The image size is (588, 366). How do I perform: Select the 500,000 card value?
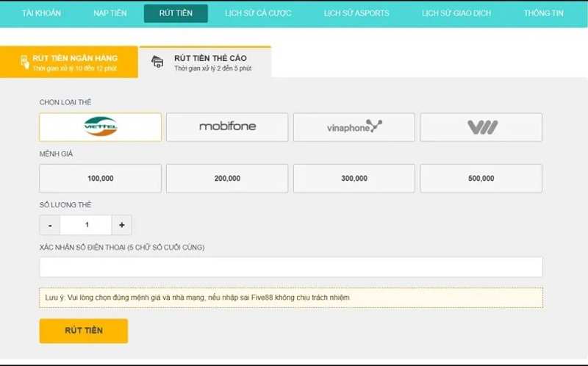point(481,179)
